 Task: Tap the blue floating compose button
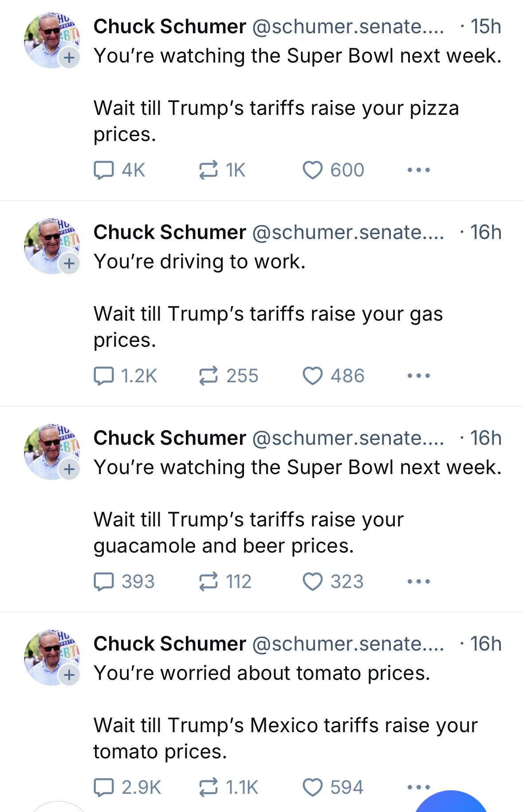pyautogui.click(x=451, y=804)
